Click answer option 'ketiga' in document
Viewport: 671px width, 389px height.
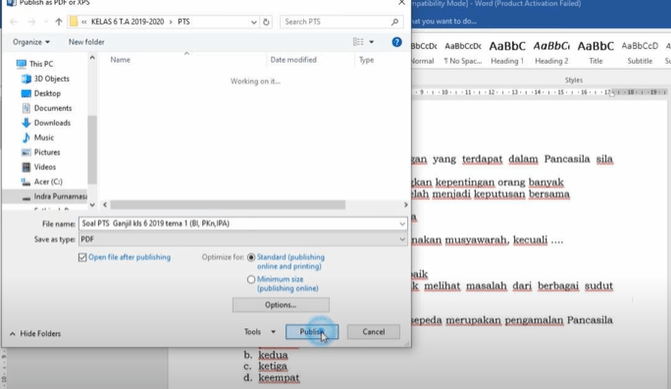[x=273, y=366]
